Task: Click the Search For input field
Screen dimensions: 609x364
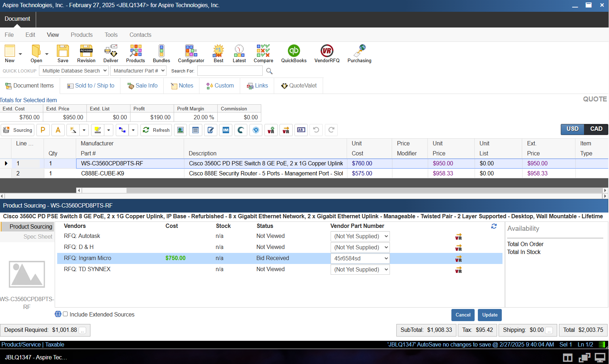Action: tap(230, 71)
